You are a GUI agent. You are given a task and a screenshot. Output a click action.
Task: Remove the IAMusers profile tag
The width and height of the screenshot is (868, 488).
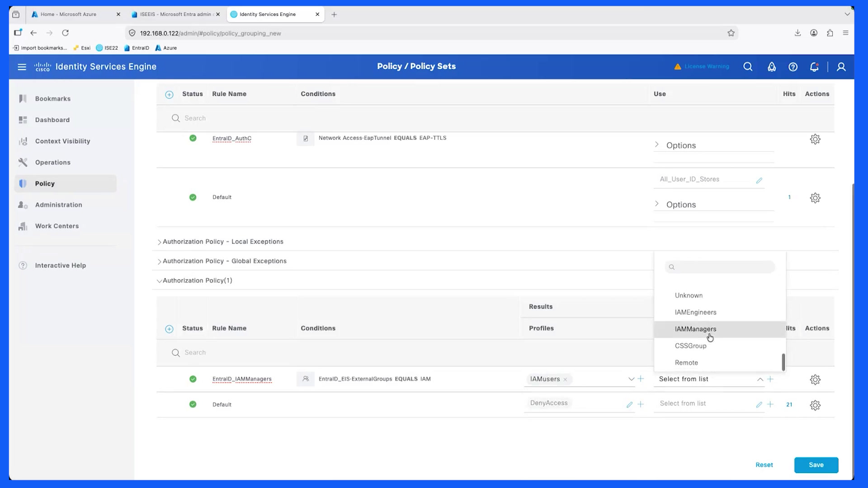click(565, 380)
